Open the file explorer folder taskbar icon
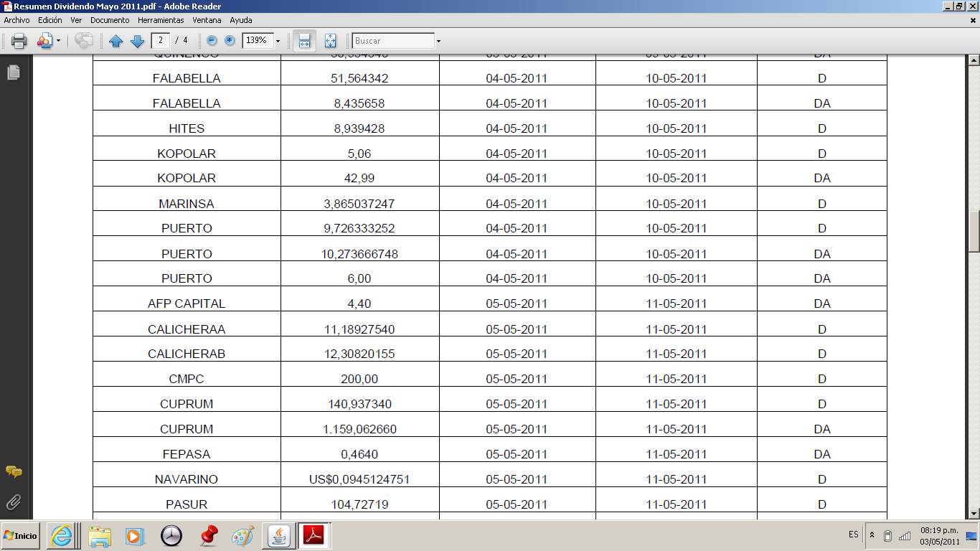 pos(100,535)
